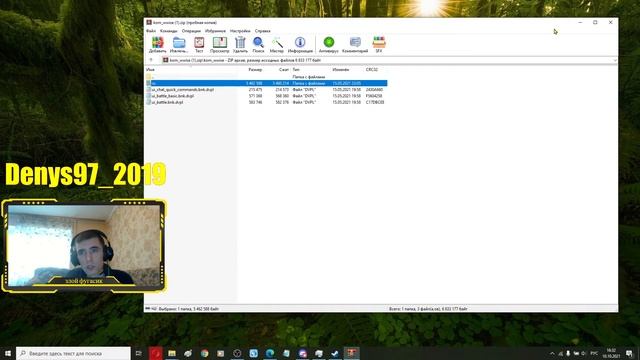Select the parent folder '..' row
Screen dimensions: 640x360
pyautogui.click(x=266, y=77)
